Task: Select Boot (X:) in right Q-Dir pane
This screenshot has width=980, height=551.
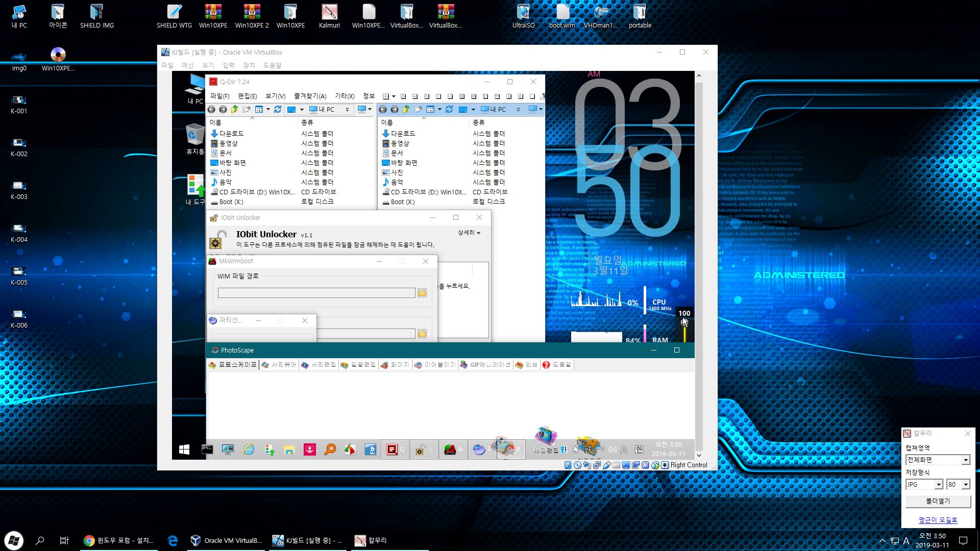Action: tap(398, 202)
